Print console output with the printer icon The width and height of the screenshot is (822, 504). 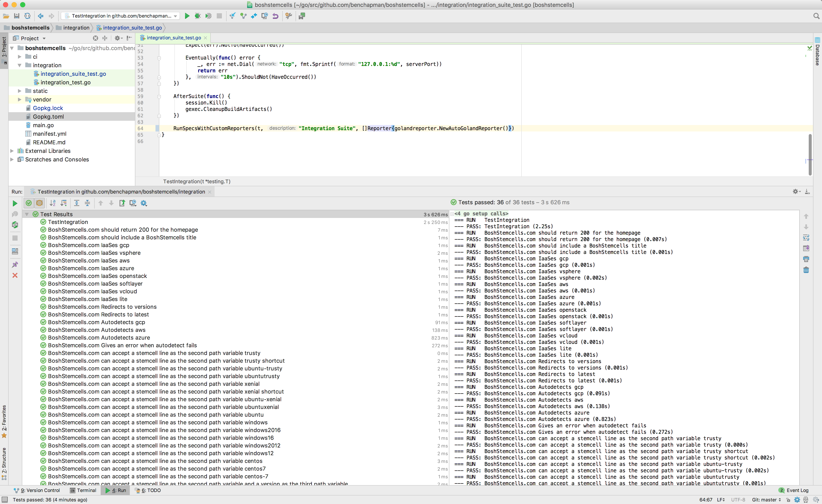tap(806, 259)
